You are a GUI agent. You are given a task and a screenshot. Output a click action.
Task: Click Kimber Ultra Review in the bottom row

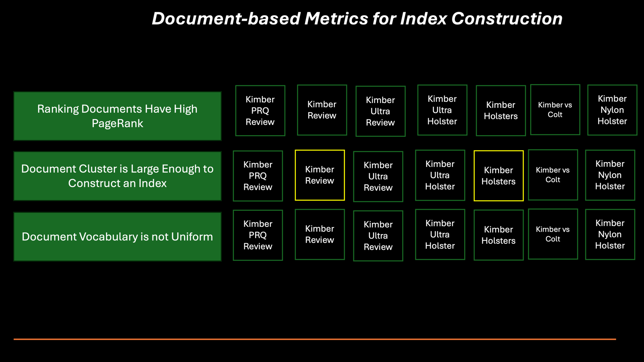(x=378, y=236)
